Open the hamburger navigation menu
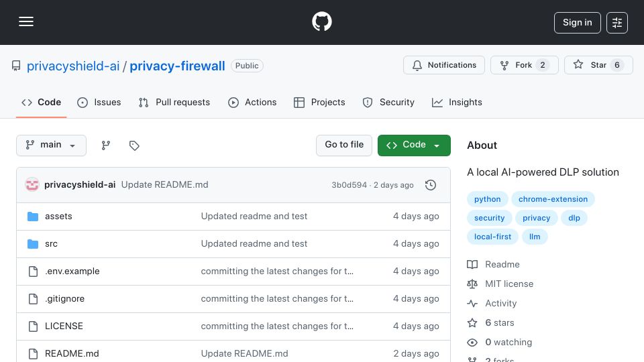 [26, 21]
